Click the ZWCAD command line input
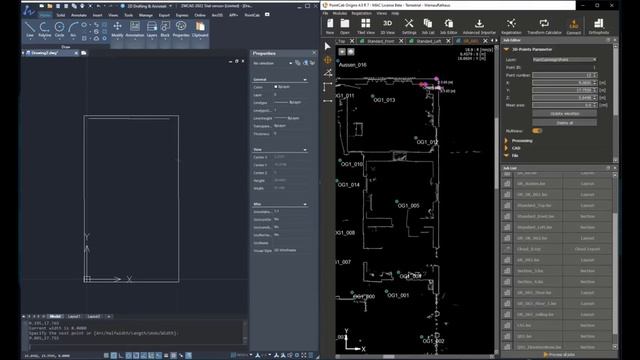 [x=135, y=347]
